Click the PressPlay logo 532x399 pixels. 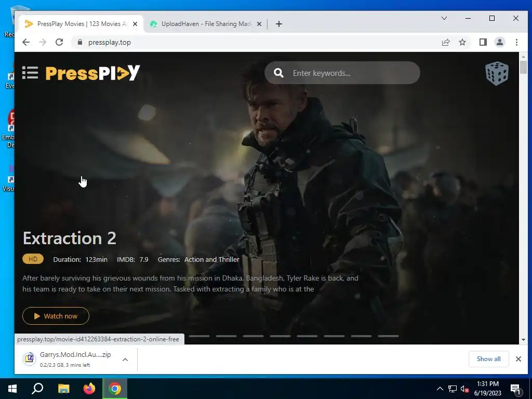pyautogui.click(x=92, y=73)
